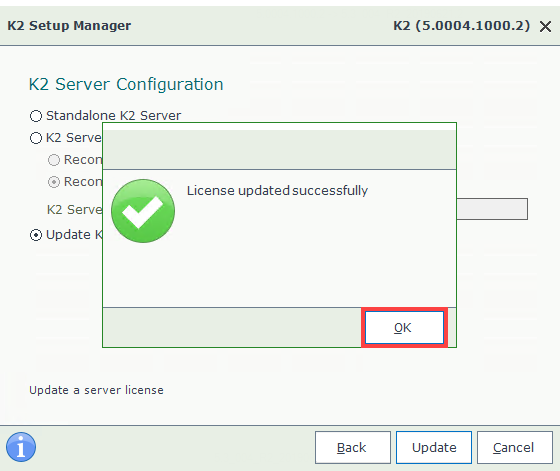Choose the second Reconfigure radio option
This screenshot has width=560, height=471.
[54, 182]
